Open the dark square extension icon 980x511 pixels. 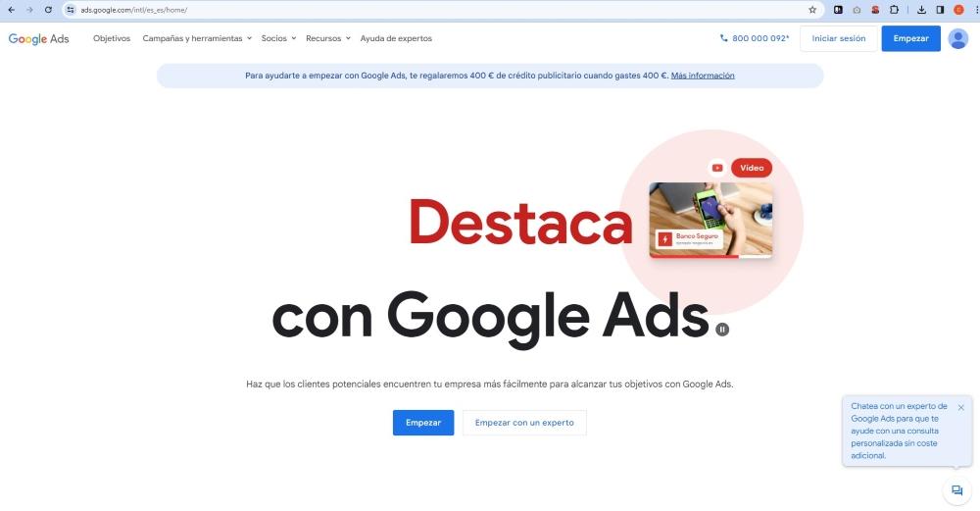tap(838, 10)
